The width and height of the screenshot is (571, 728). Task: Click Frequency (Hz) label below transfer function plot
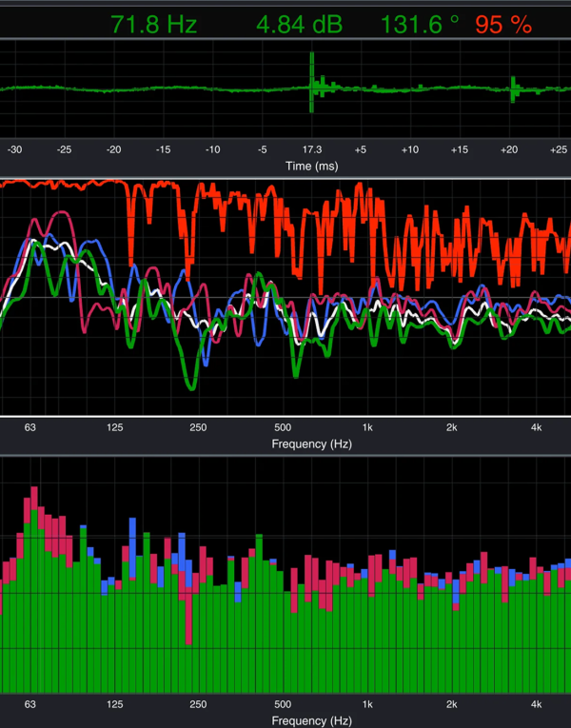(310, 444)
